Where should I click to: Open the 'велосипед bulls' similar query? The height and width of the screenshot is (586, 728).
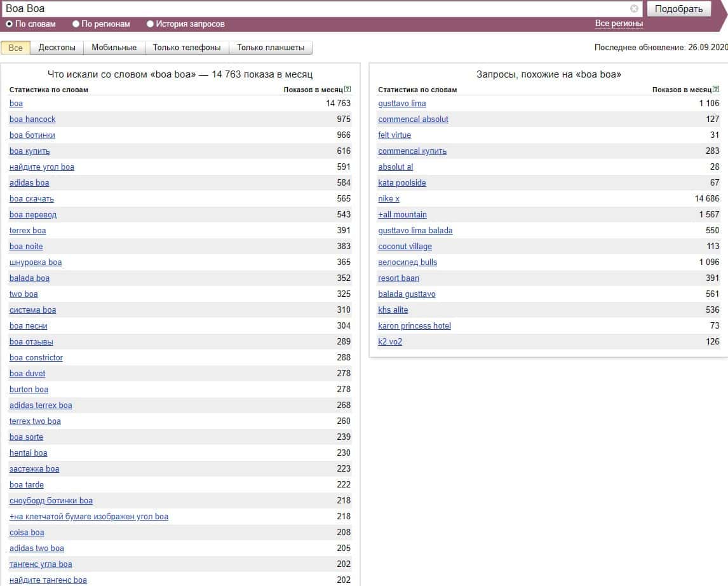(407, 262)
